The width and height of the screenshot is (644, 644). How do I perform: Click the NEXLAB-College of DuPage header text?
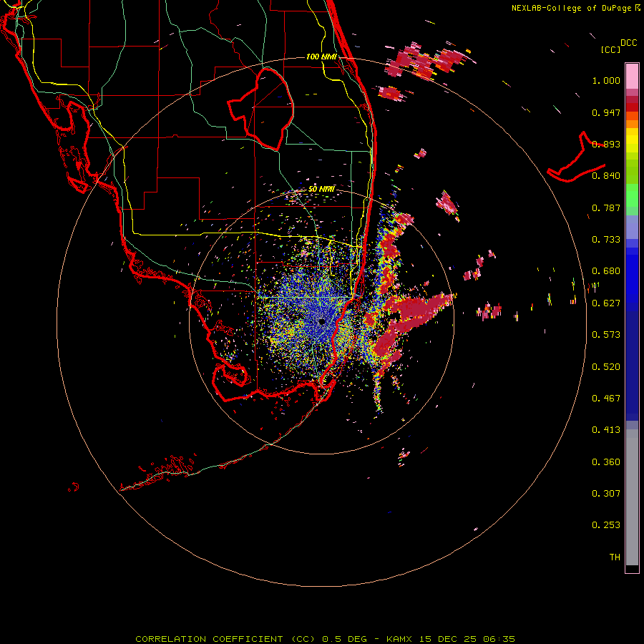click(x=571, y=8)
